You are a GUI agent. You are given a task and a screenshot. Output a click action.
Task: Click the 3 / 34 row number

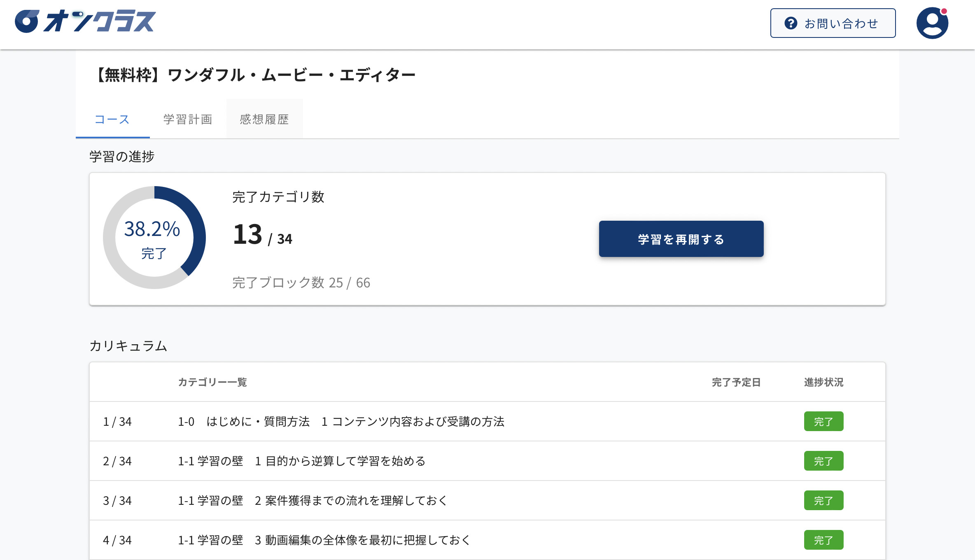(x=117, y=500)
